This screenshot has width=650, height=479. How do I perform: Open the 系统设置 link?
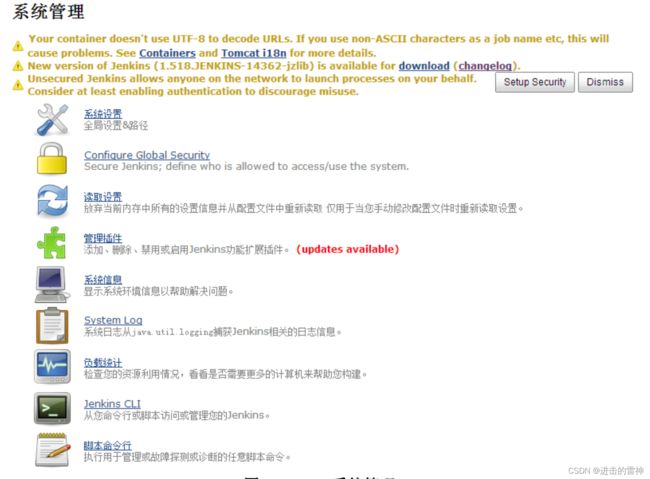[x=103, y=114]
